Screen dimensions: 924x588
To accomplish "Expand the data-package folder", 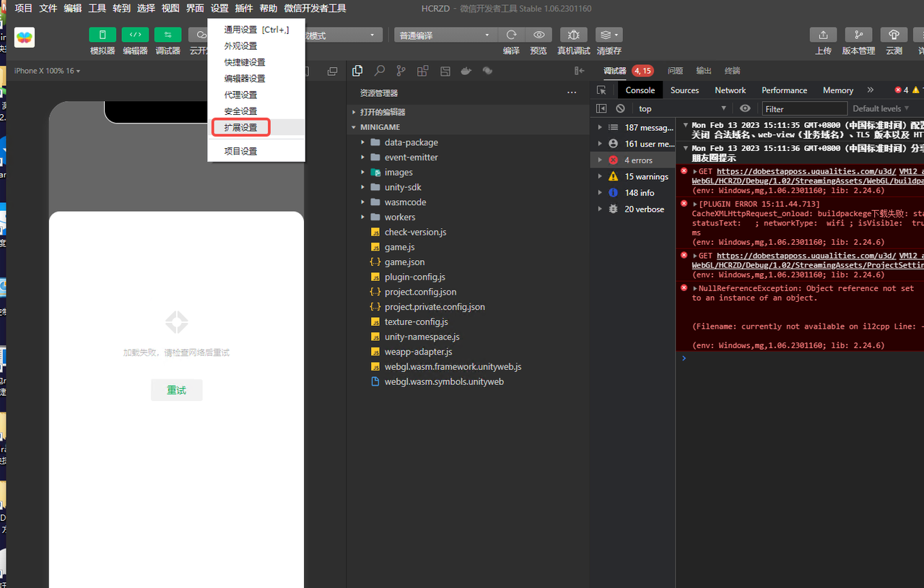I will pyautogui.click(x=468, y=142).
